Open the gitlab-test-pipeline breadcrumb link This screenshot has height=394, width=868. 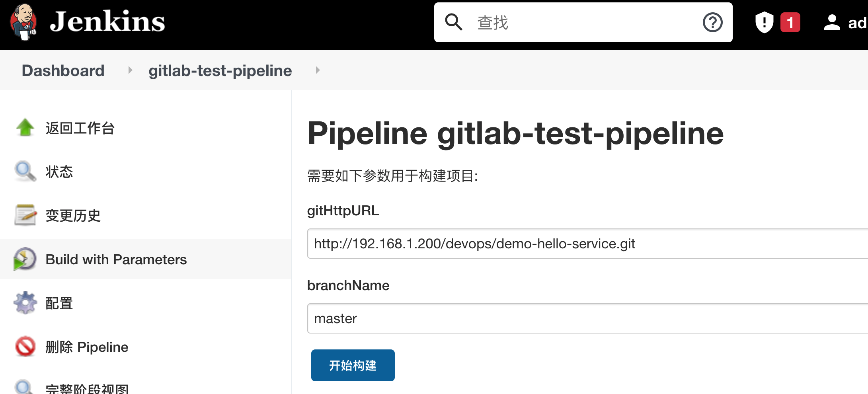click(220, 70)
